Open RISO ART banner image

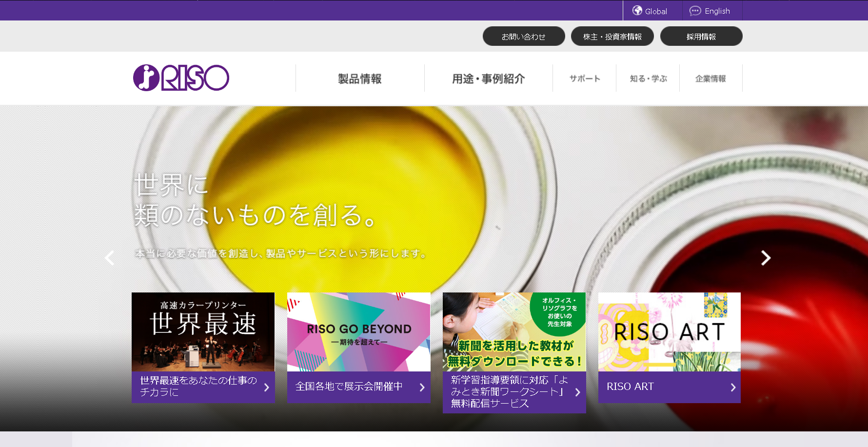[670, 332]
